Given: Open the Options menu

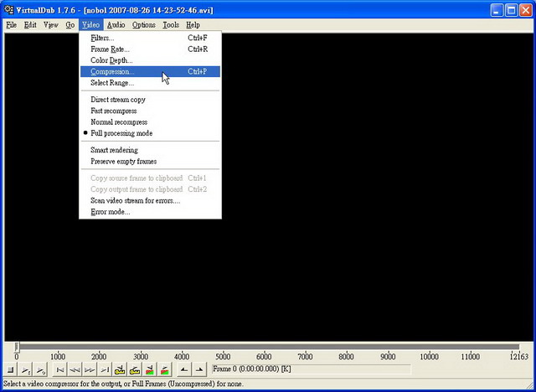Looking at the screenshot, I should point(144,25).
